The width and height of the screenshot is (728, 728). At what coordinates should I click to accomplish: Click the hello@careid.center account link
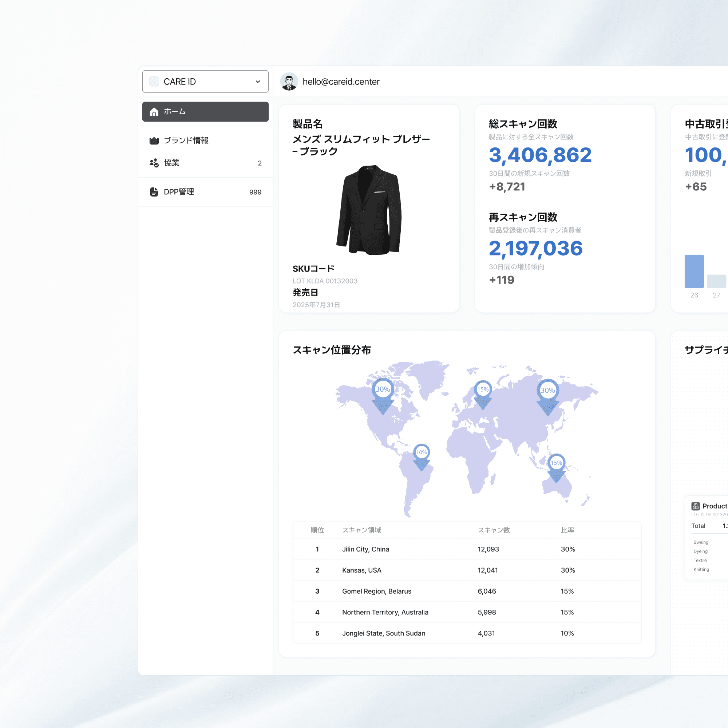pyautogui.click(x=341, y=82)
